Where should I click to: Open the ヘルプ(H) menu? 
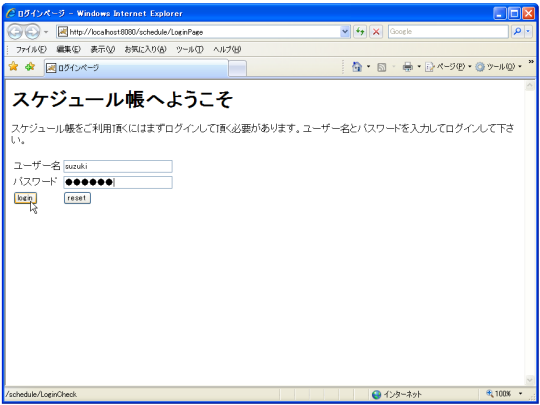(x=227, y=50)
